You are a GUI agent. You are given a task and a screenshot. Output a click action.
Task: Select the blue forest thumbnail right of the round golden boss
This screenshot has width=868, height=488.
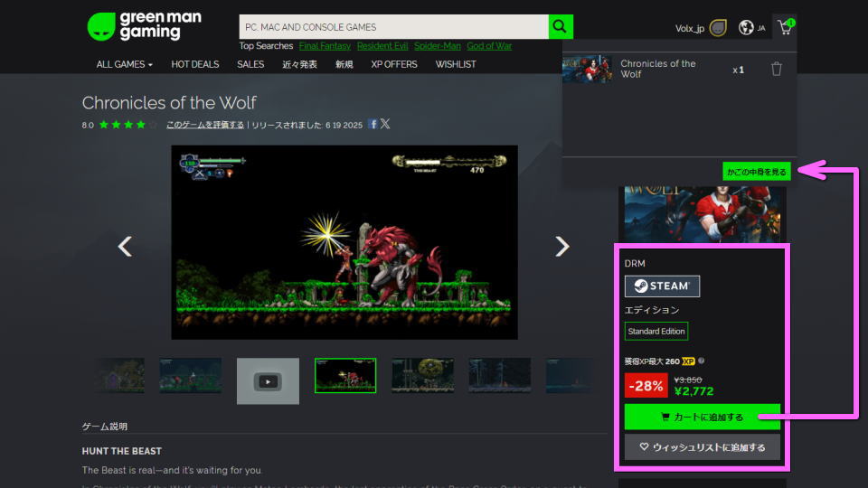click(x=499, y=375)
